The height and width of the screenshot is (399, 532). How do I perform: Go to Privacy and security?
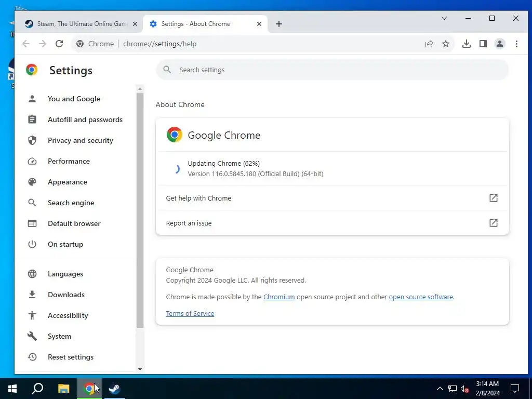click(x=81, y=140)
